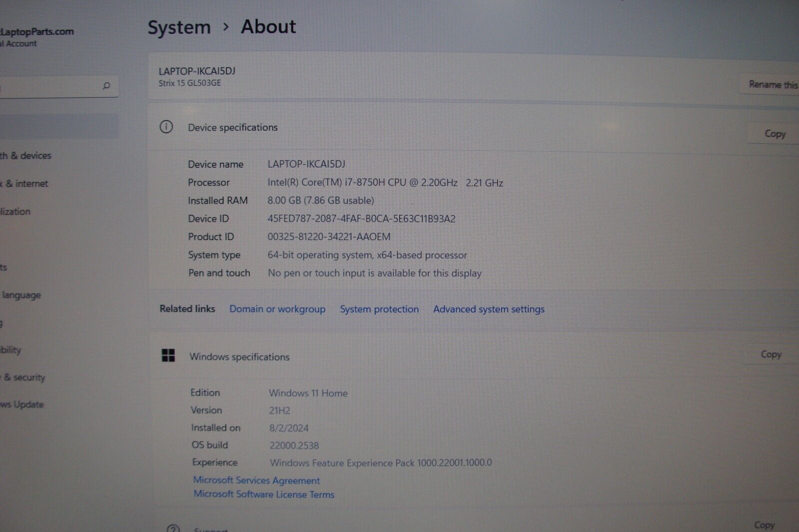Select the installed on date 8/2/2024
799x532 pixels.
pyautogui.click(x=289, y=428)
